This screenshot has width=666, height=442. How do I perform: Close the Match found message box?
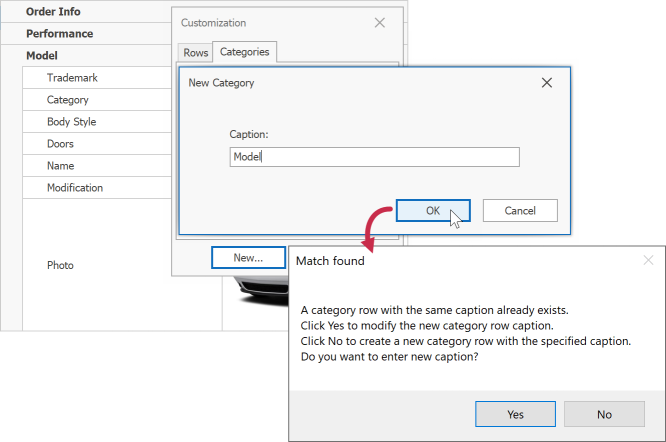click(x=648, y=260)
